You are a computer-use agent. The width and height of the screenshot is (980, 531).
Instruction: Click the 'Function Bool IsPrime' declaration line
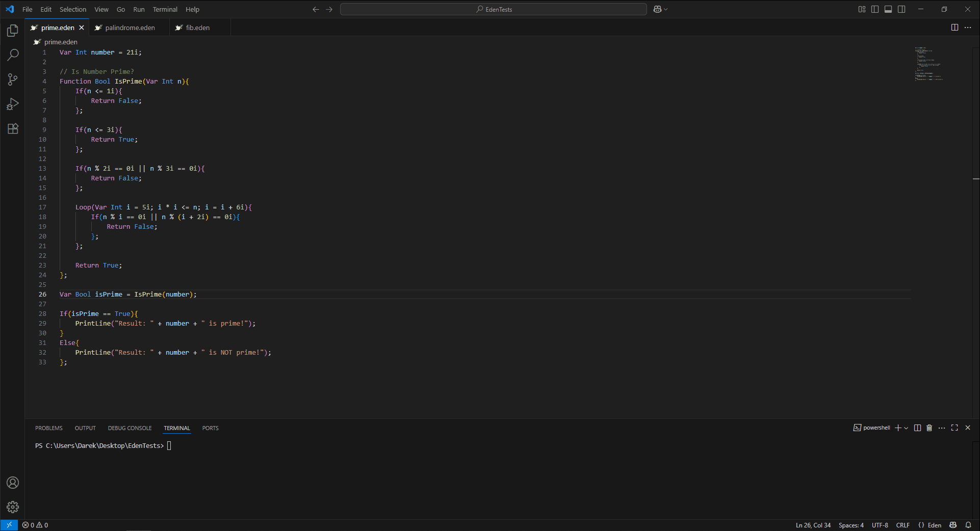[124, 82]
